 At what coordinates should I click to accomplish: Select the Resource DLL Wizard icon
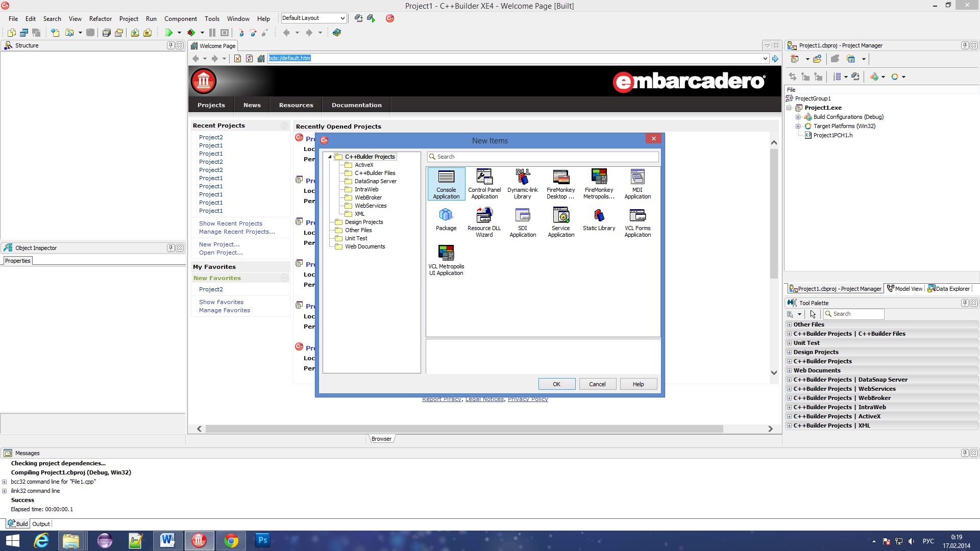point(484,222)
